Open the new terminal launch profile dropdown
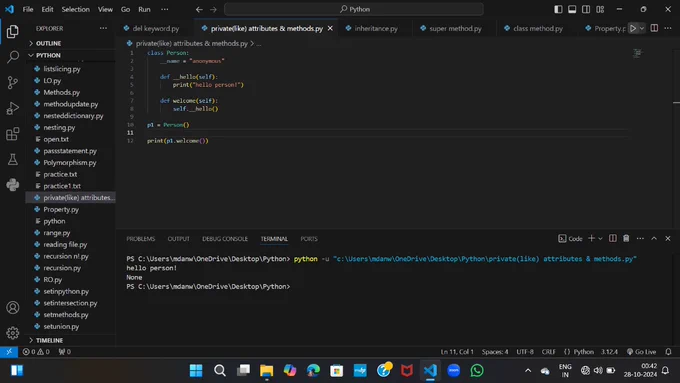The image size is (680, 383). [x=601, y=238]
